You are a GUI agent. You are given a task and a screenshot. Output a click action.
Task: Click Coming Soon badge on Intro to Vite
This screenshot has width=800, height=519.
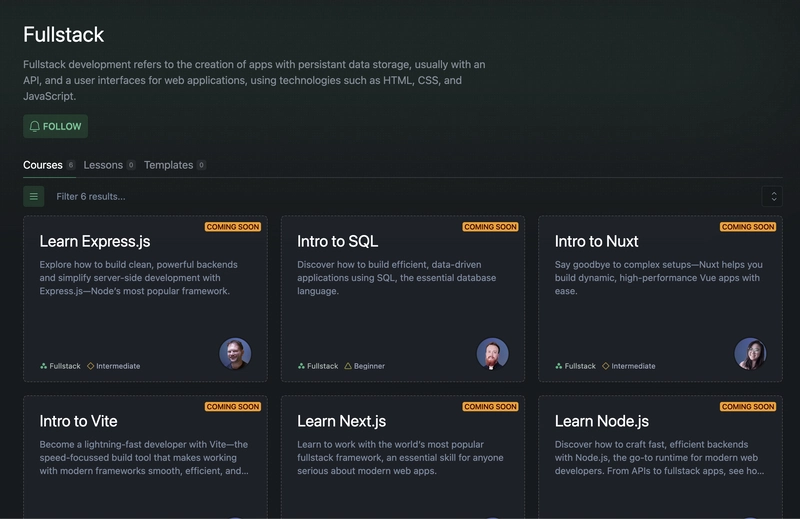click(233, 407)
